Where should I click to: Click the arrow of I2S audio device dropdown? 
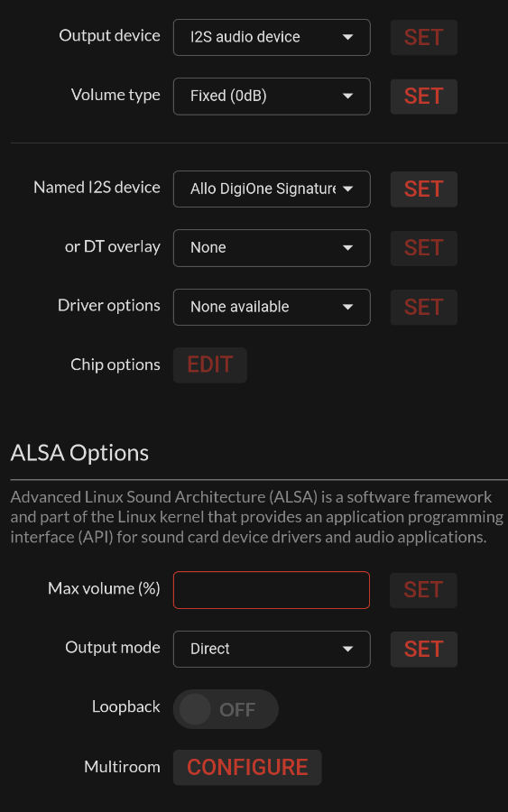coord(348,37)
